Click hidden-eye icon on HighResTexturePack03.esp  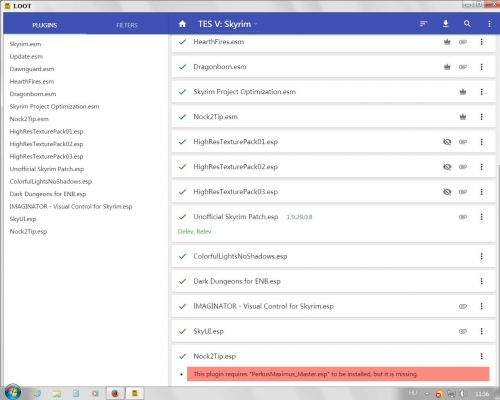[447, 192]
